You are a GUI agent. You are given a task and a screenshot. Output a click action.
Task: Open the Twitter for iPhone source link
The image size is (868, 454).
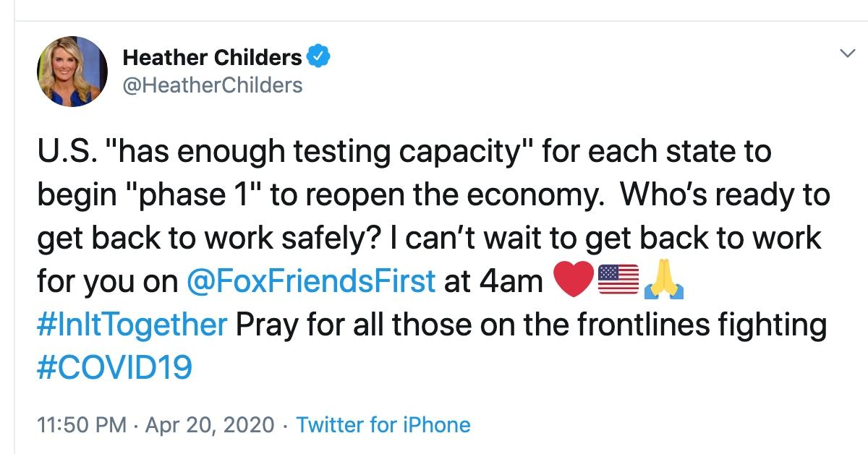pos(383,424)
